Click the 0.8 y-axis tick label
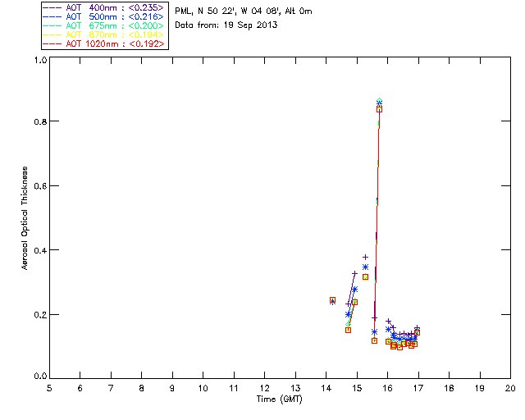 pyautogui.click(x=40, y=121)
